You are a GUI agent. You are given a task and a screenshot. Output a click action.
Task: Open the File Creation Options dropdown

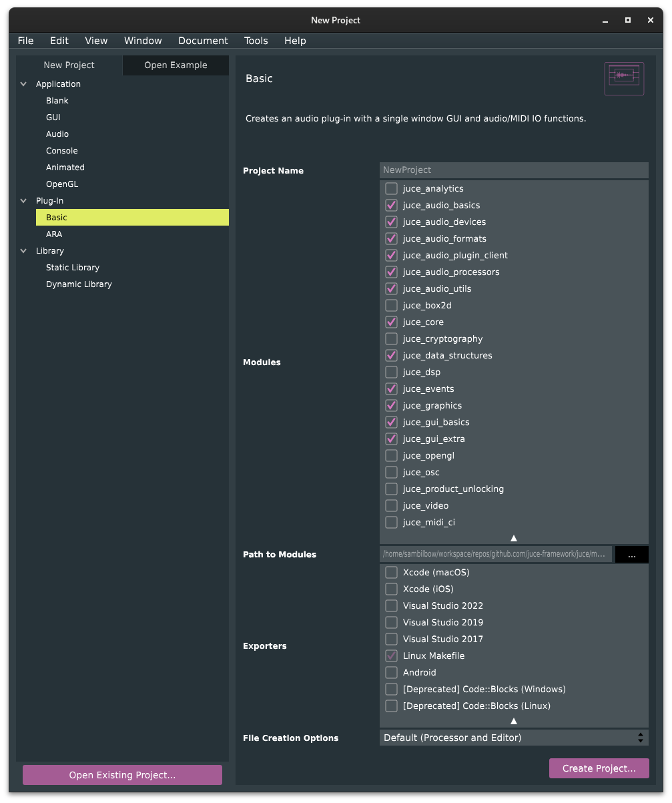(x=514, y=738)
